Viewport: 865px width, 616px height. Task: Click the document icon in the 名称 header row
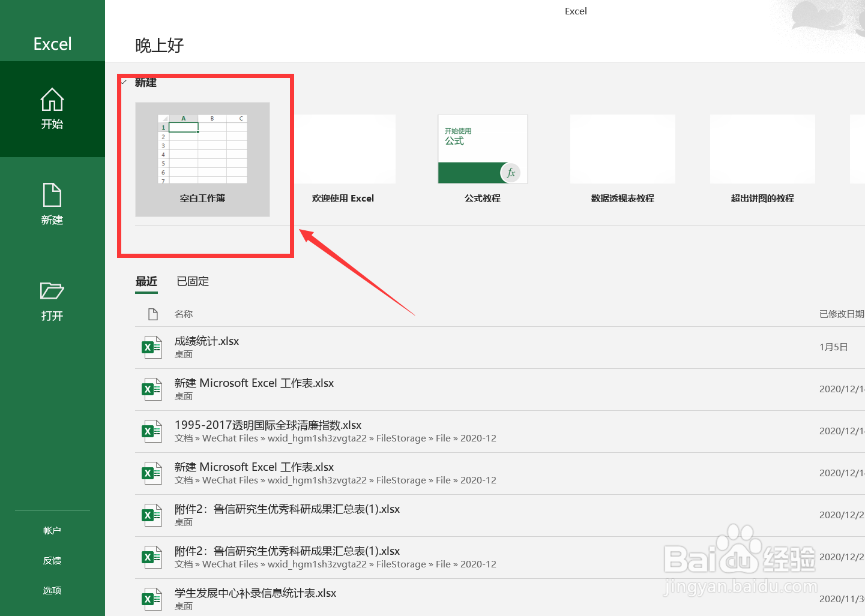point(152,313)
